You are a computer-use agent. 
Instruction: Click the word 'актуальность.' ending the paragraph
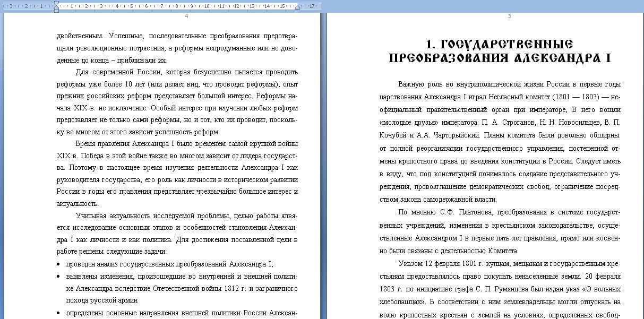78,204
